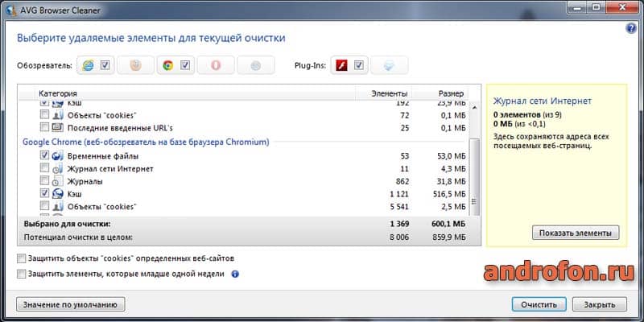Enable Защитить элементы младше одной недели

[x=22, y=274]
